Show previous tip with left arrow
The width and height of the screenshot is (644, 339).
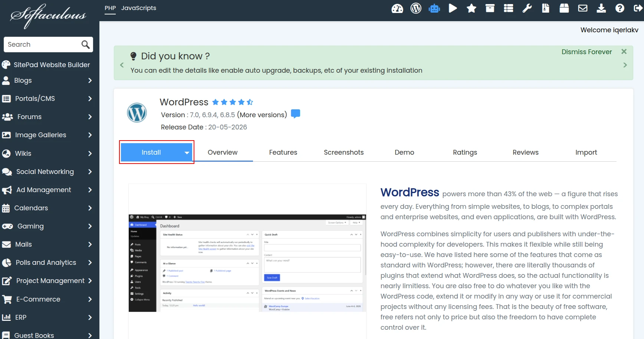pos(122,65)
